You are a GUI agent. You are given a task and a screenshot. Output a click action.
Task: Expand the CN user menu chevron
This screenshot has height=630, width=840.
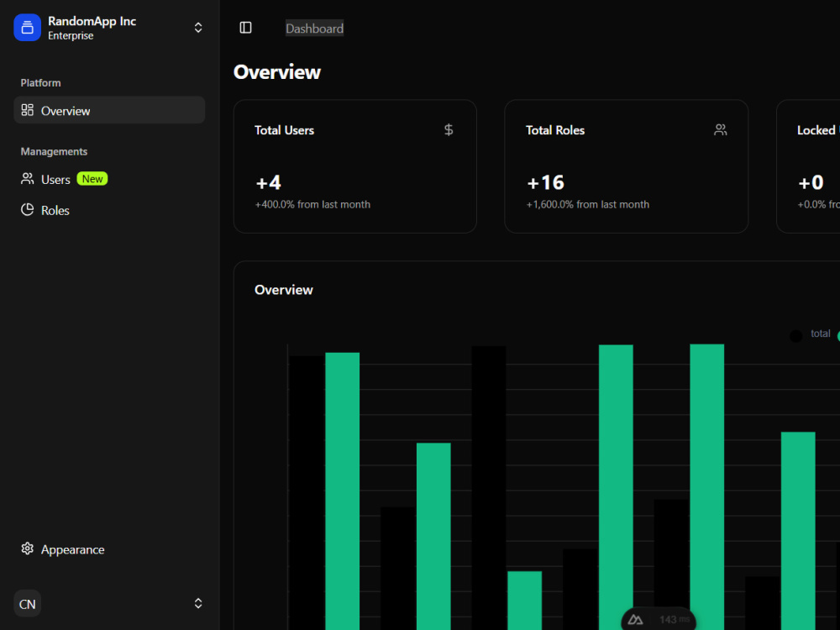198,604
